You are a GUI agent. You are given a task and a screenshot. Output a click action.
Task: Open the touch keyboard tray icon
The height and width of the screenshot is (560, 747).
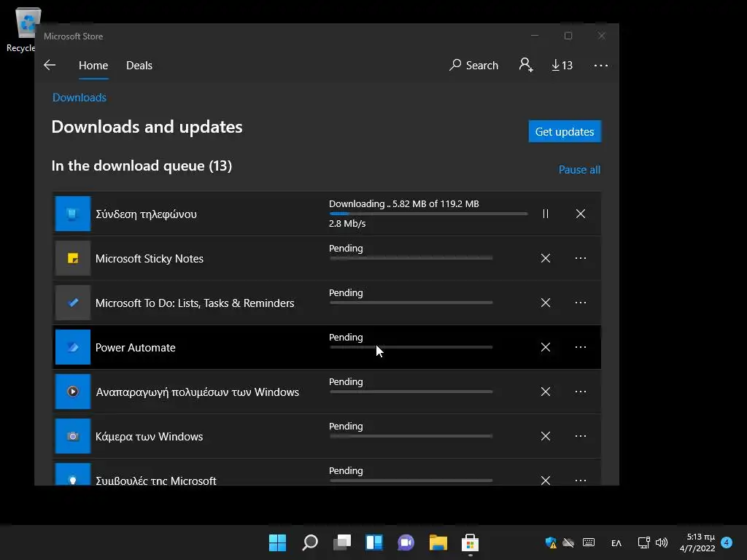coord(589,542)
